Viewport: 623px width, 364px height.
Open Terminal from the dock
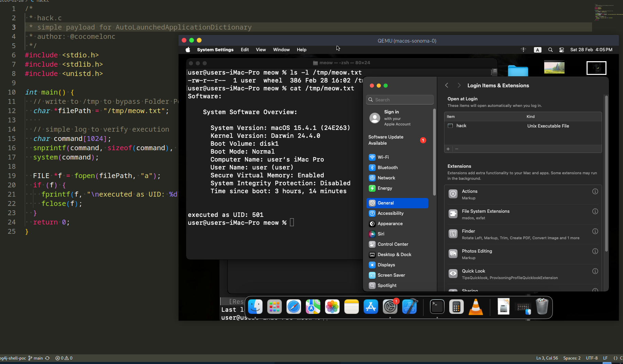437,307
